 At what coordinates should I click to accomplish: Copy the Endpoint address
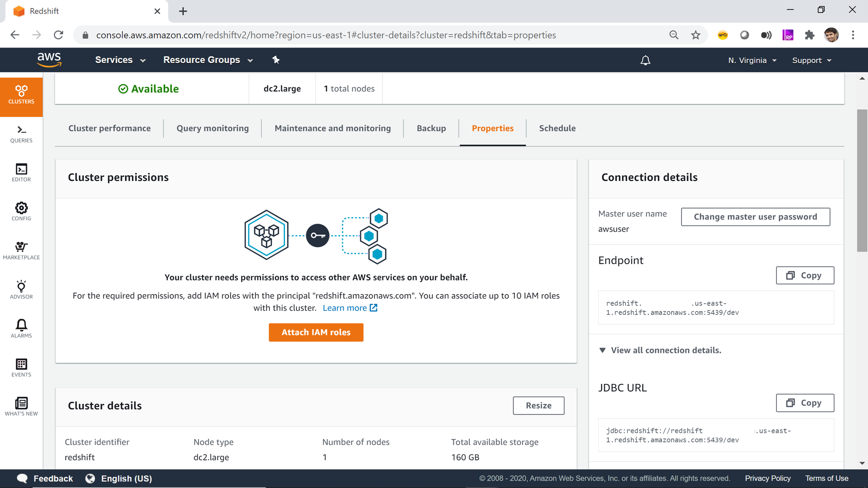click(x=805, y=275)
